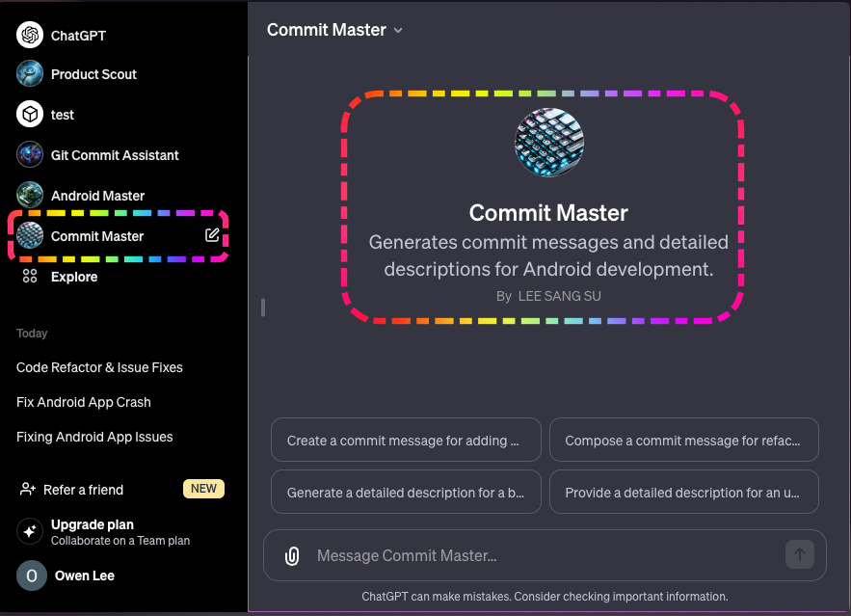Viewport: 851px width, 616px height.
Task: Click the pencil edit icon beside Commit Master
Action: 212,235
